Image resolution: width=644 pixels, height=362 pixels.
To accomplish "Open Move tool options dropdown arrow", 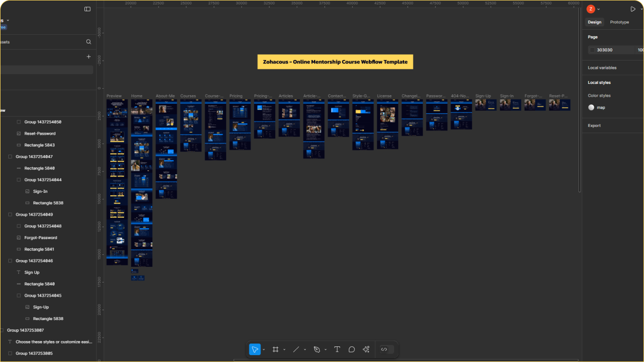I will pyautogui.click(x=264, y=350).
